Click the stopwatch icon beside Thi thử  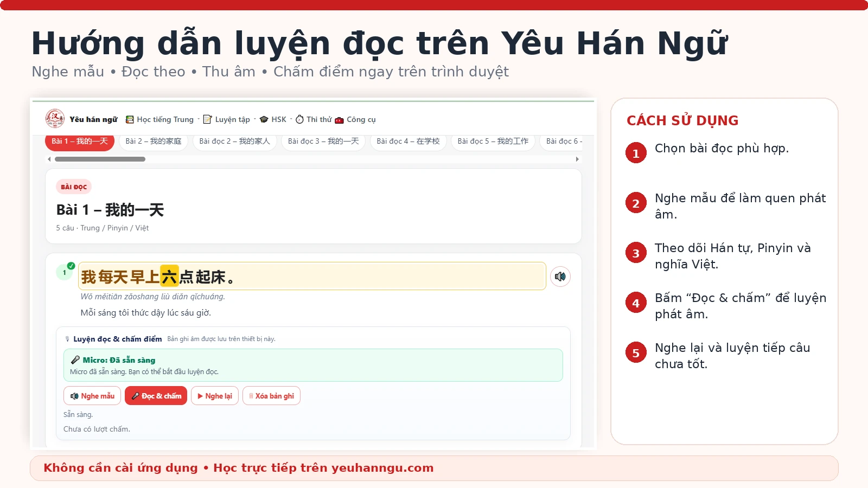[299, 119]
